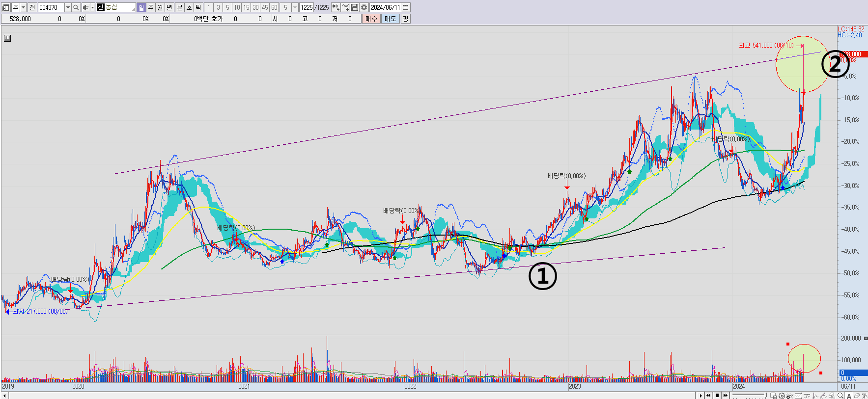The width and height of the screenshot is (868, 399).
Task: Click the interval value field showing 5
Action: click(x=285, y=7)
